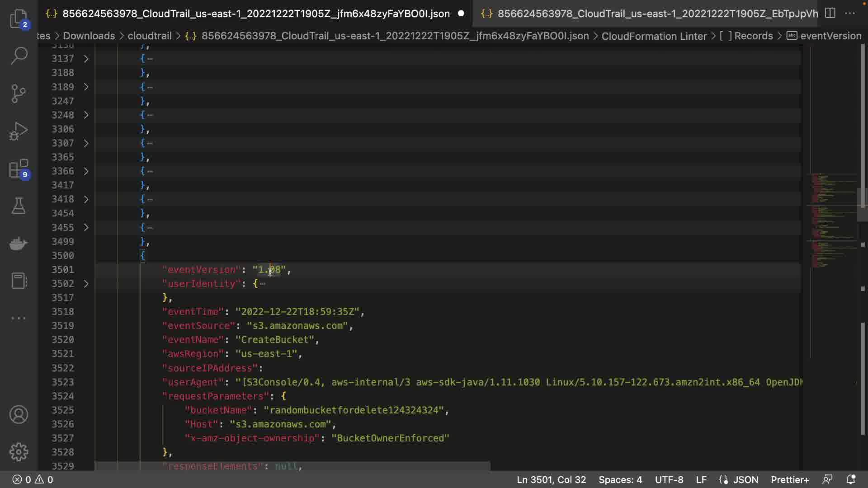Click the Accounts icon in activity bar
This screenshot has height=488, width=868.
(x=19, y=414)
